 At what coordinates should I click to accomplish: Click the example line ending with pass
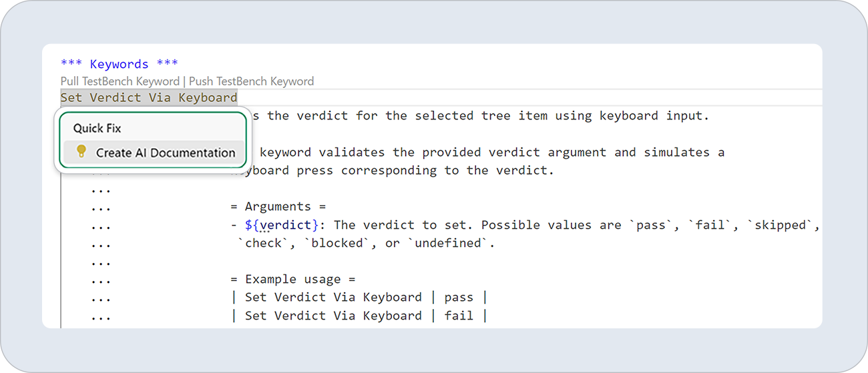tap(359, 298)
